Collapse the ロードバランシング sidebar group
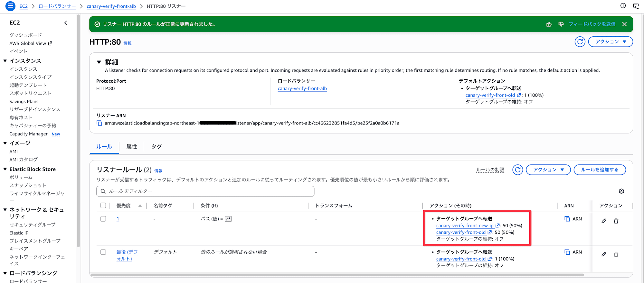The height and width of the screenshot is (283, 644). [x=5, y=273]
